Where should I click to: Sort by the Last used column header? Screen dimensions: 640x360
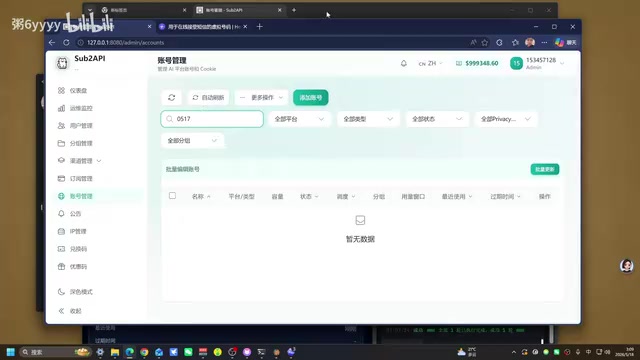457,196
